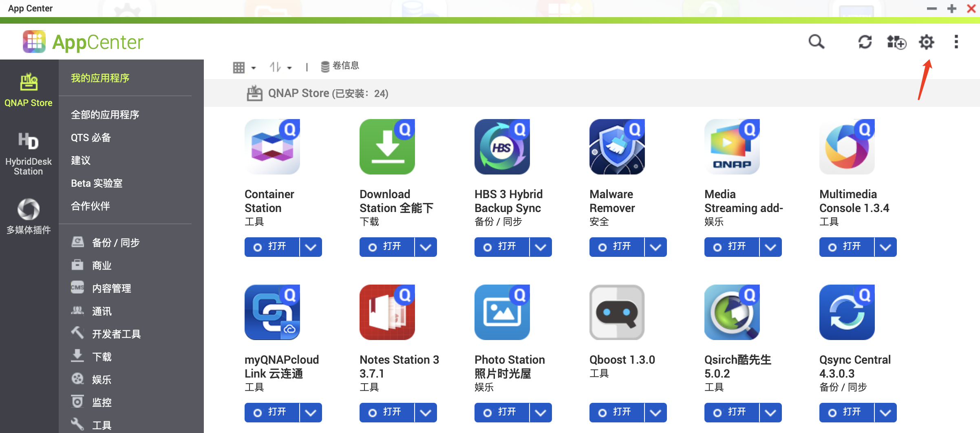
Task: Click 打开 for myQNAPcloud Link
Action: tap(272, 413)
